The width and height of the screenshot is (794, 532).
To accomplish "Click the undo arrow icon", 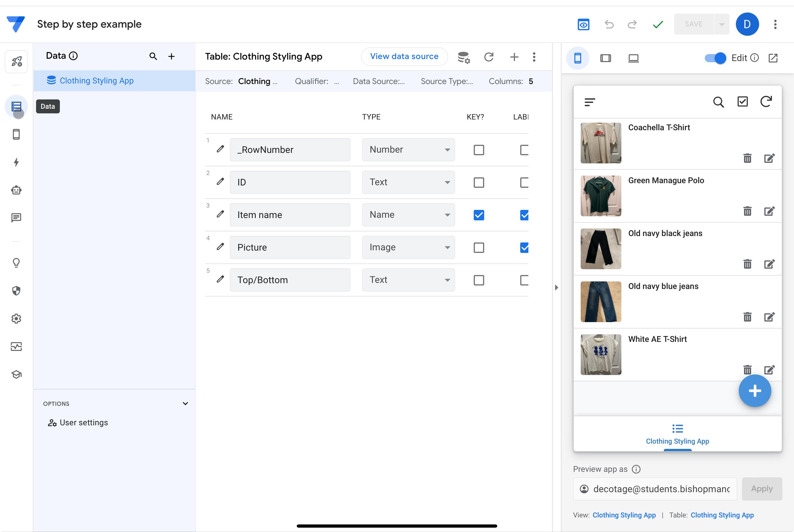I will [609, 24].
